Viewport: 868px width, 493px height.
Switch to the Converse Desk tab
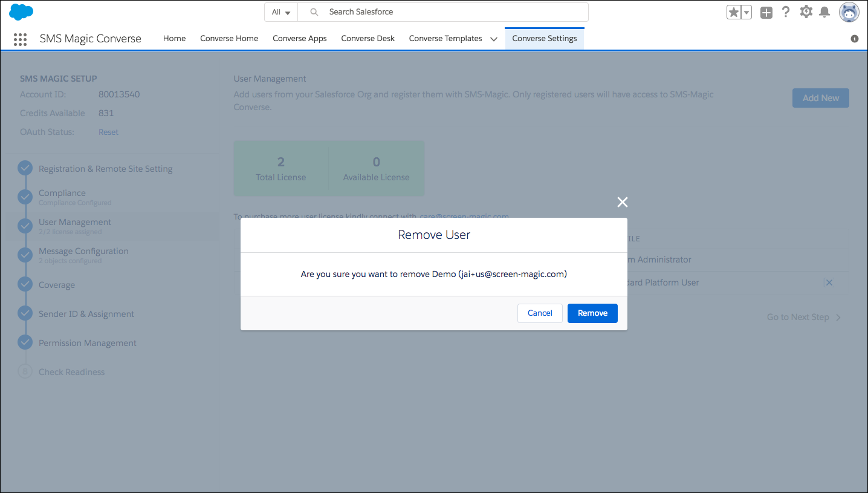coord(368,38)
